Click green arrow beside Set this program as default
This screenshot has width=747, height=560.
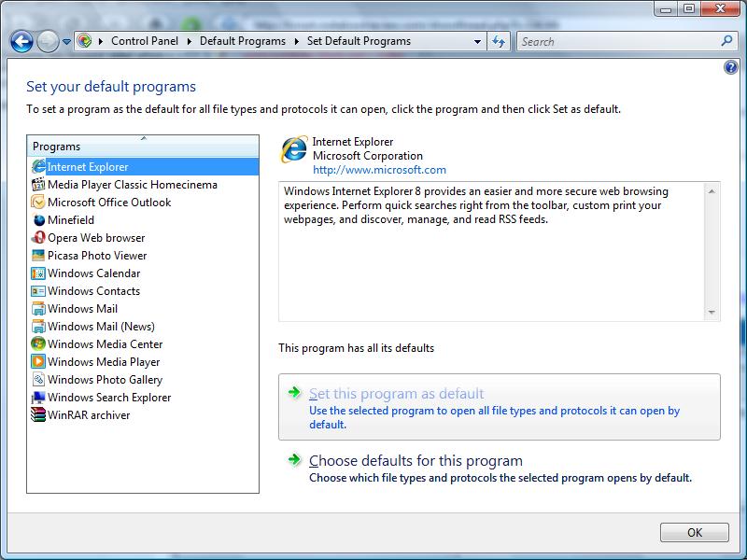click(x=294, y=392)
